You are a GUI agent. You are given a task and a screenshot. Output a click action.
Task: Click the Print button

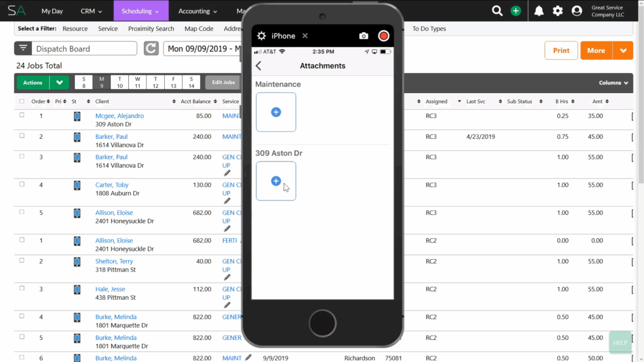(x=561, y=50)
